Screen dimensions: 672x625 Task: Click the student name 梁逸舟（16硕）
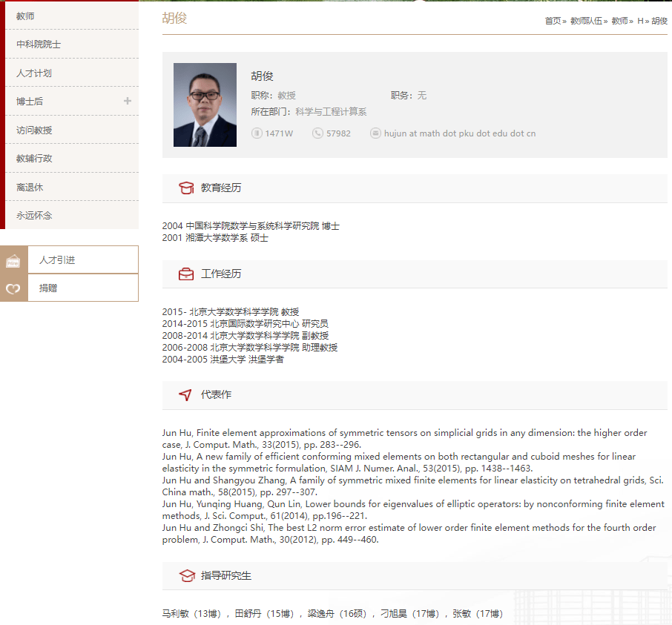337,614
